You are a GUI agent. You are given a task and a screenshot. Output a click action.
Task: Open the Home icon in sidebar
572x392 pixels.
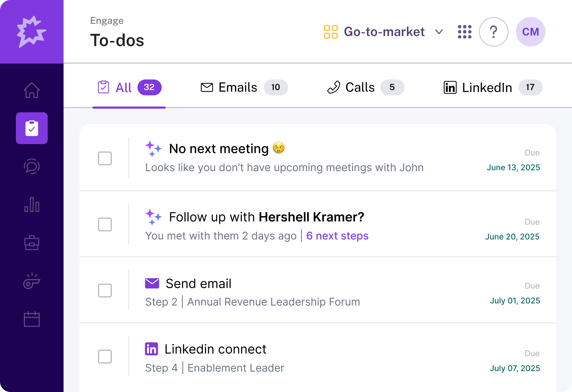[x=32, y=90]
